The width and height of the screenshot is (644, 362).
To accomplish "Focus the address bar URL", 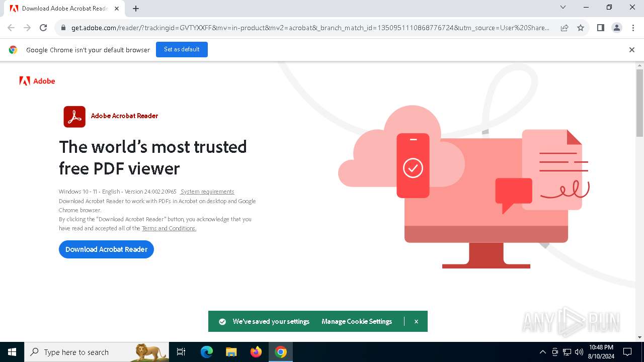I will 310,28.
